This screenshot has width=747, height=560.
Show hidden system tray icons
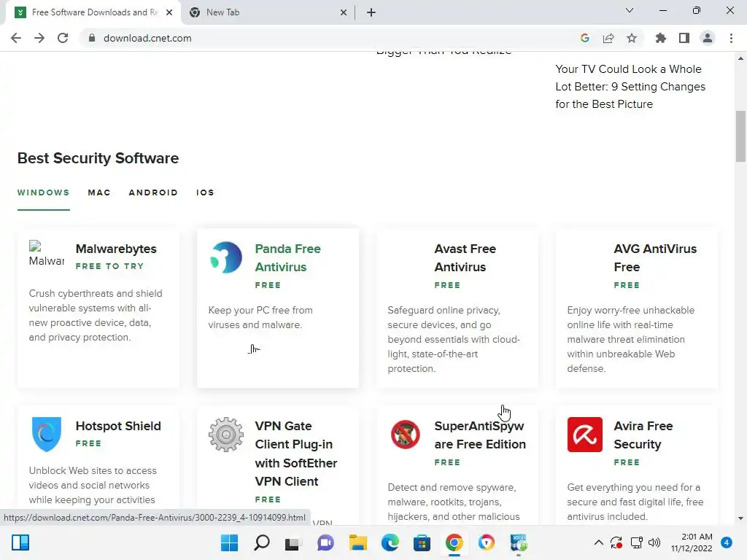(x=599, y=542)
